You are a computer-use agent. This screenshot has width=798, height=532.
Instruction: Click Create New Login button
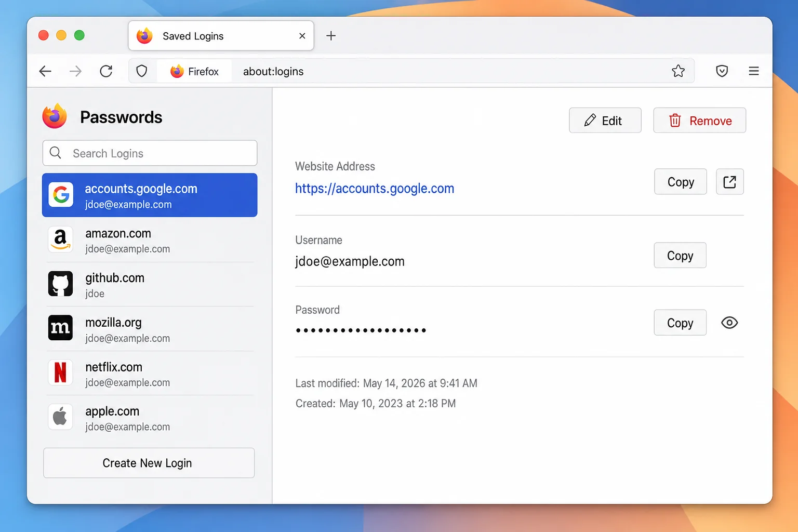149,463
